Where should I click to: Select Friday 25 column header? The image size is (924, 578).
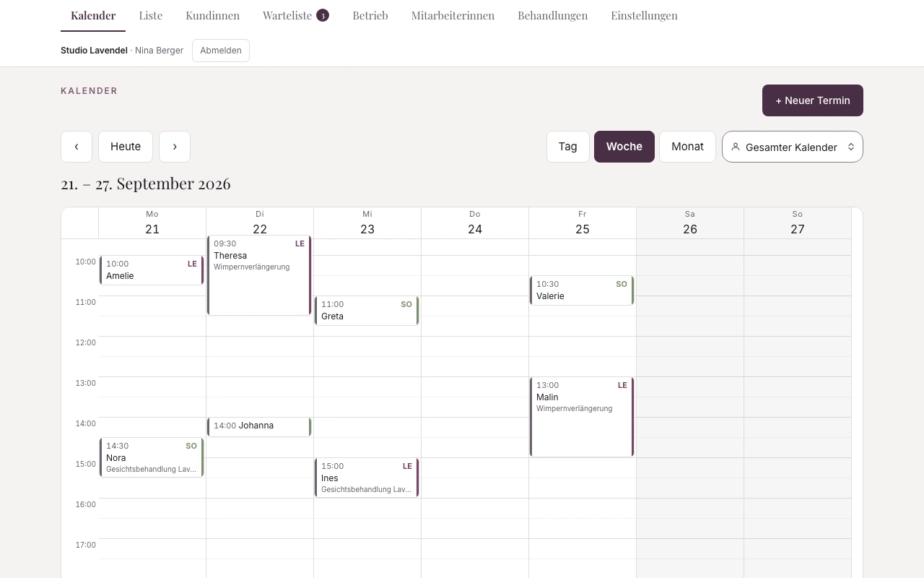click(x=583, y=223)
